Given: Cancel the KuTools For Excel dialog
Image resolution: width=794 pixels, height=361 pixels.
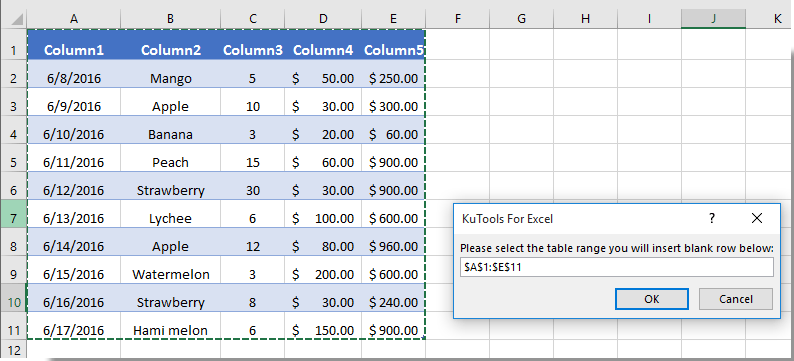Looking at the screenshot, I should pos(736,299).
